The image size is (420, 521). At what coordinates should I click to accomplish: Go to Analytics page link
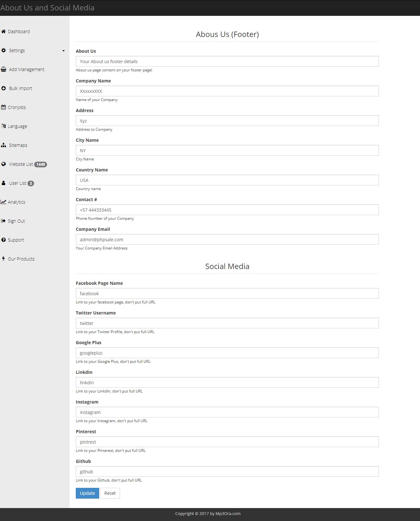coord(16,202)
